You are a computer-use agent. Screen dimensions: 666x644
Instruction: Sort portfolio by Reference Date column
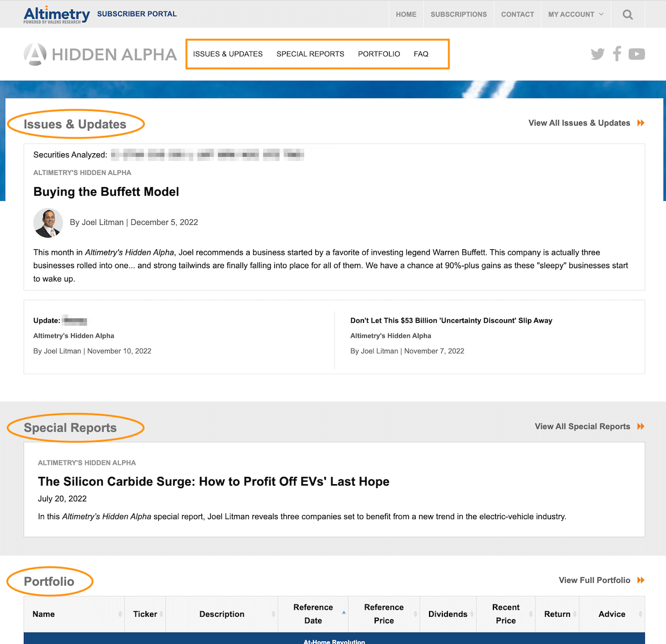(313, 614)
